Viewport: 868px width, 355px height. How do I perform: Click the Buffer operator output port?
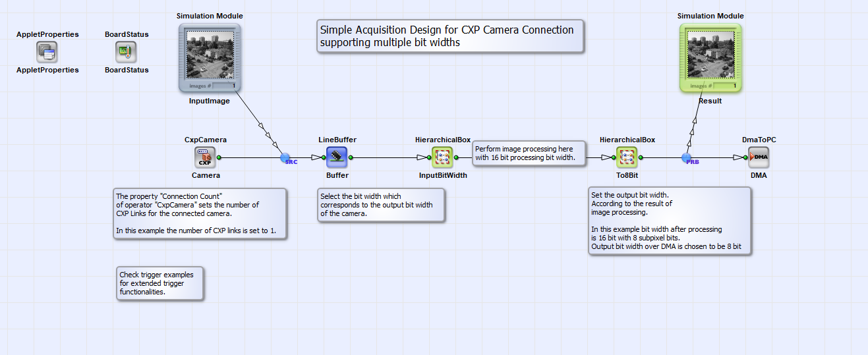(351, 157)
